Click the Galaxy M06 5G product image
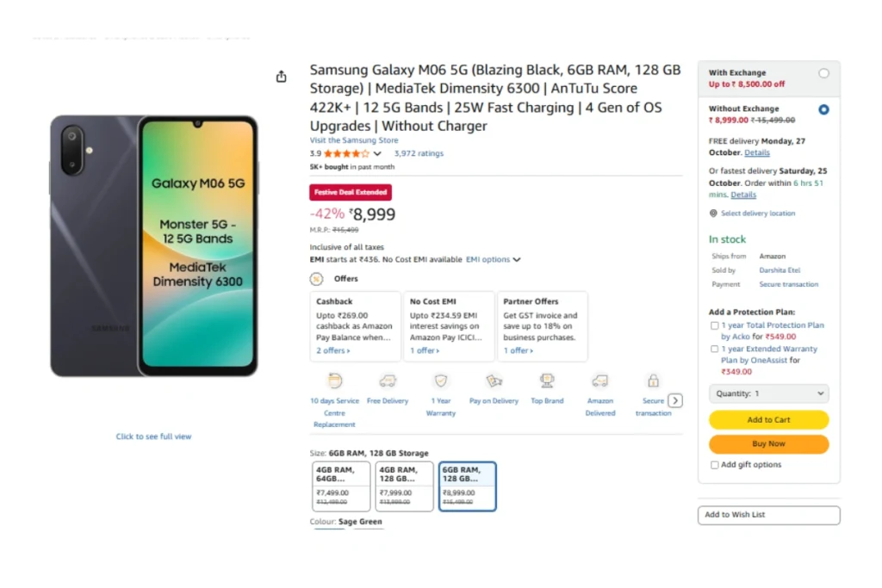882x588 pixels. tap(154, 246)
